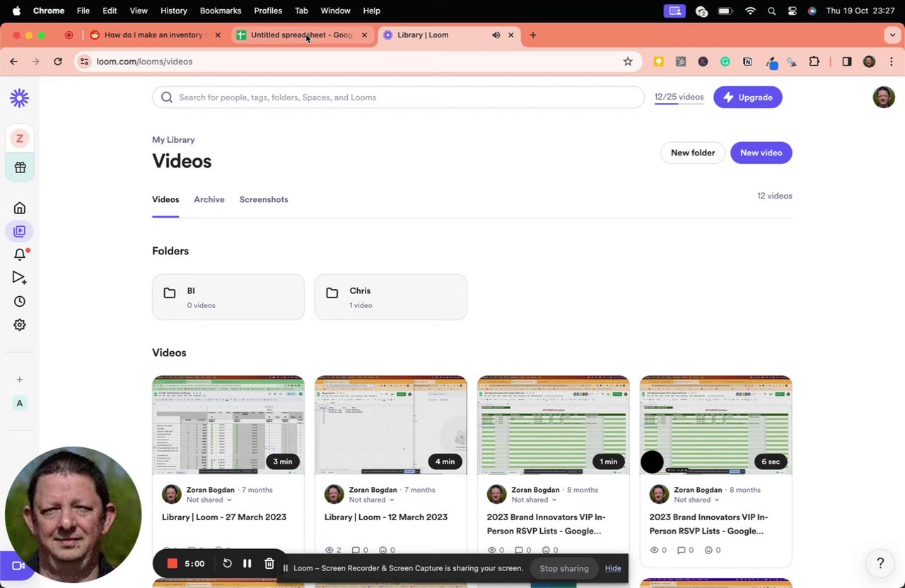Open the gift rewards icon in sidebar

click(x=20, y=167)
